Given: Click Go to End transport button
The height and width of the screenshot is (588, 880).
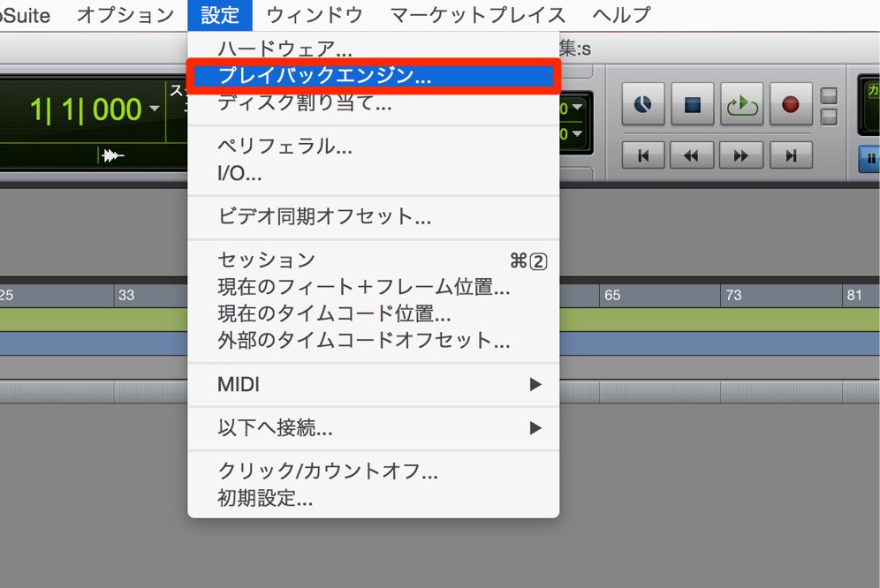Looking at the screenshot, I should [x=791, y=155].
